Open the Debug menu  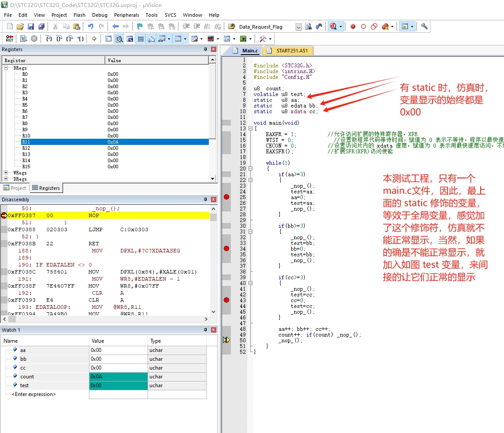click(x=100, y=15)
